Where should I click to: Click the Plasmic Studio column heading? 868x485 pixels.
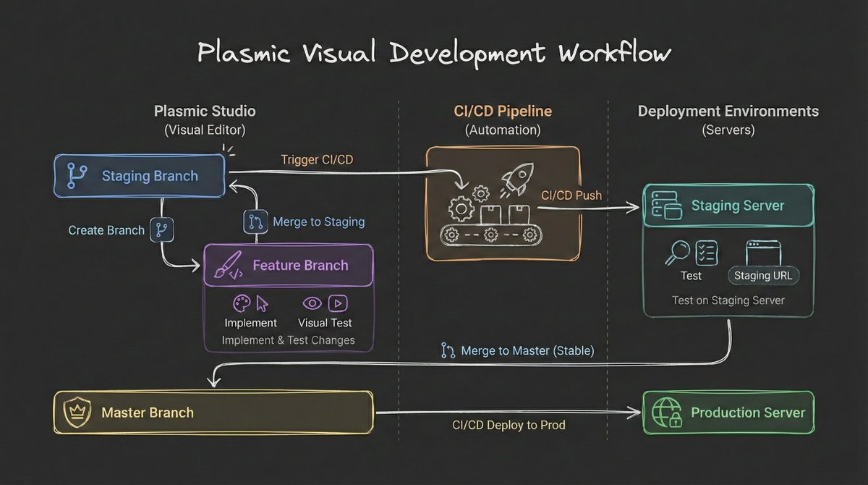[205, 111]
